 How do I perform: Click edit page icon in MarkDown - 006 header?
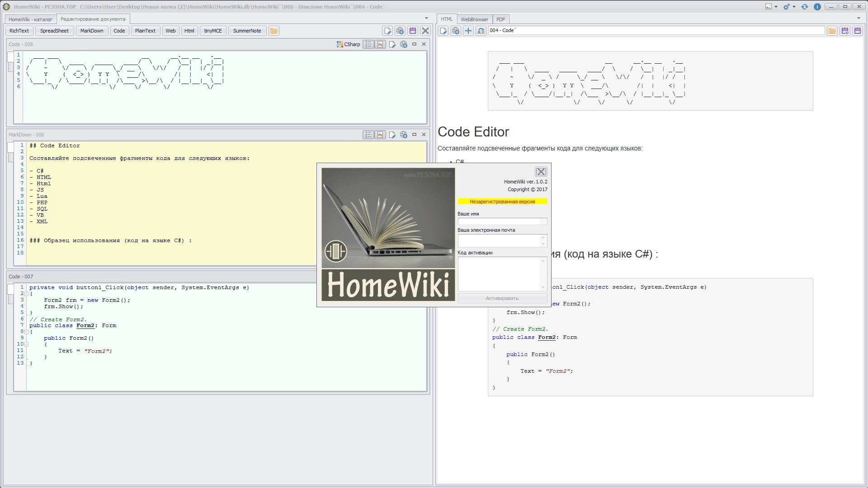pyautogui.click(x=392, y=135)
